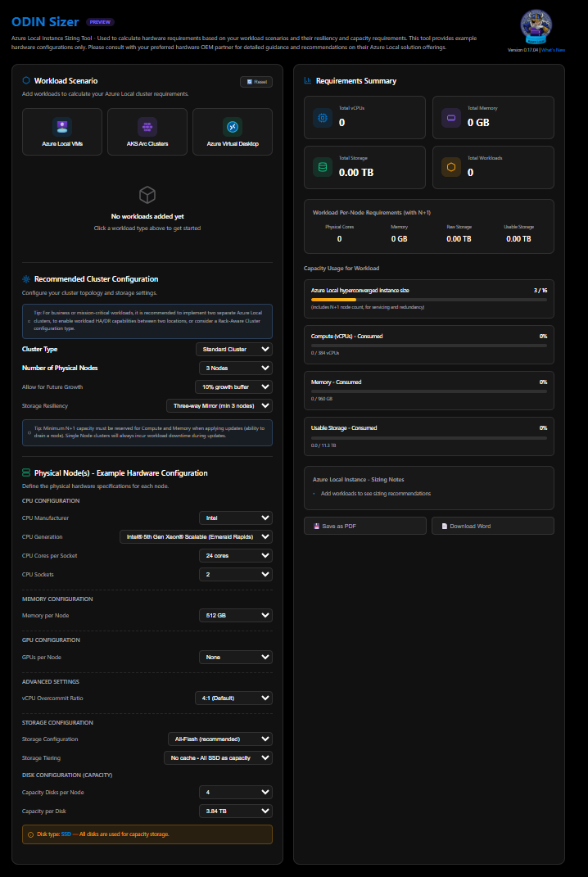Open the What's New link
Image resolution: width=588 pixels, height=877 pixels.
pyautogui.click(x=554, y=50)
